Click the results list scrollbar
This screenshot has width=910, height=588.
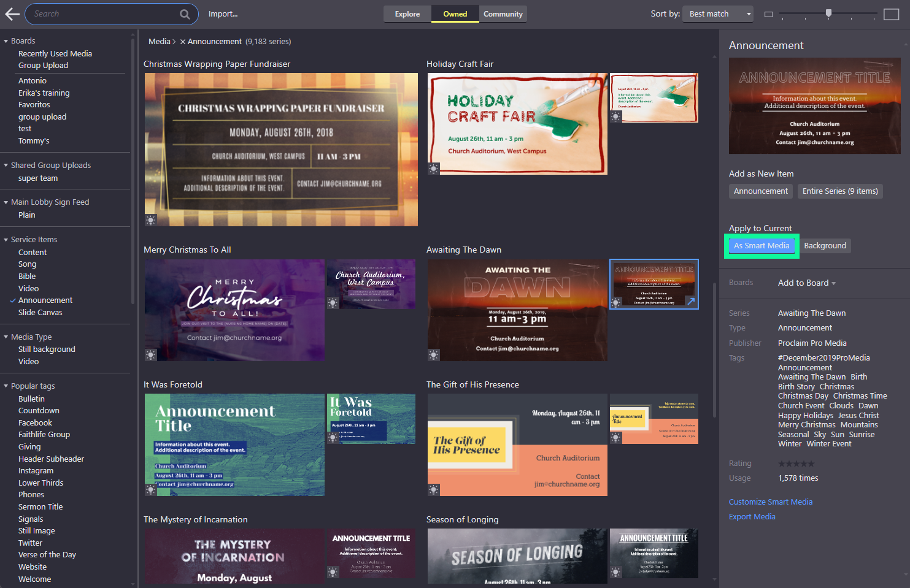pos(714,349)
